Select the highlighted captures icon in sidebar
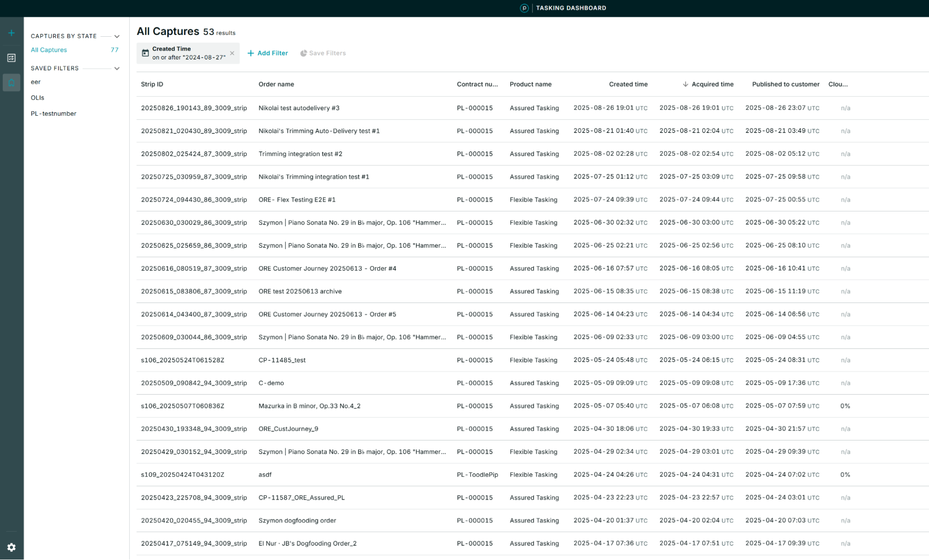Viewport: 929px width, 560px height. tap(12, 83)
